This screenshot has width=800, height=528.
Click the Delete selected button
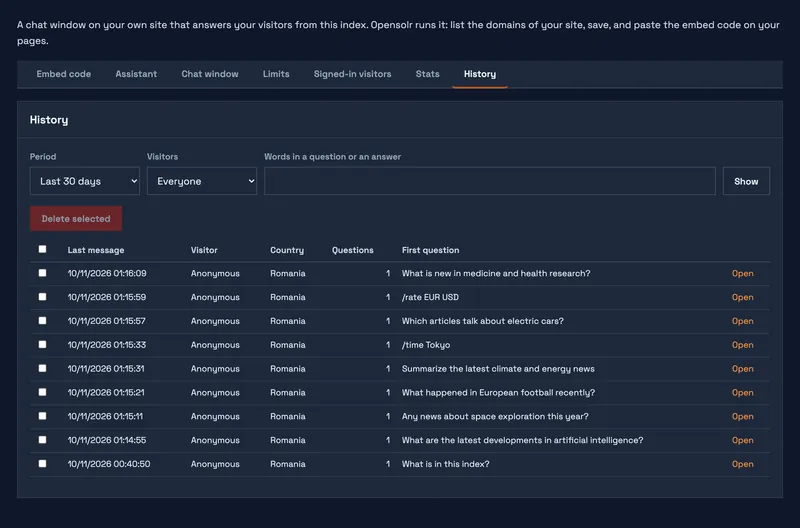(76, 218)
